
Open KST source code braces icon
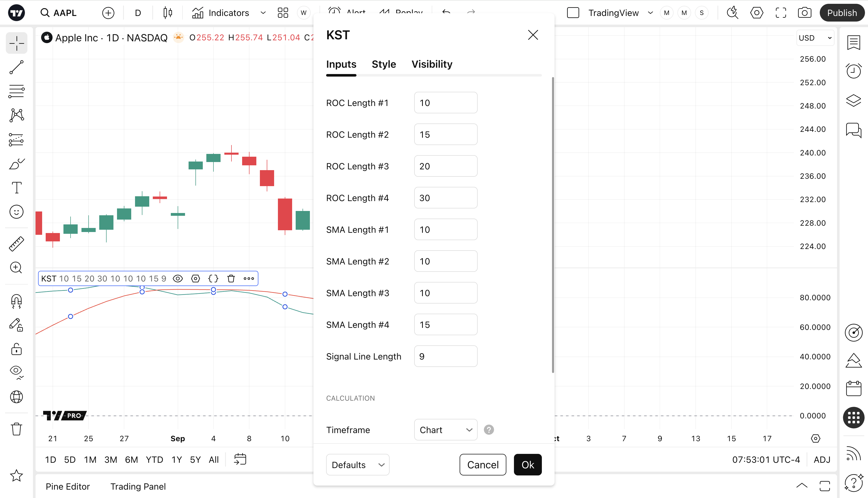click(x=213, y=278)
